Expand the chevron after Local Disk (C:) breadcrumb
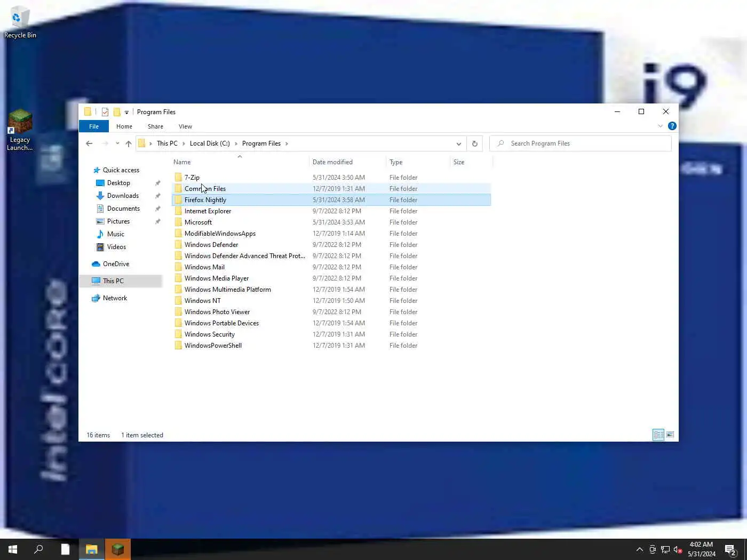The width and height of the screenshot is (747, 560). coord(236,143)
